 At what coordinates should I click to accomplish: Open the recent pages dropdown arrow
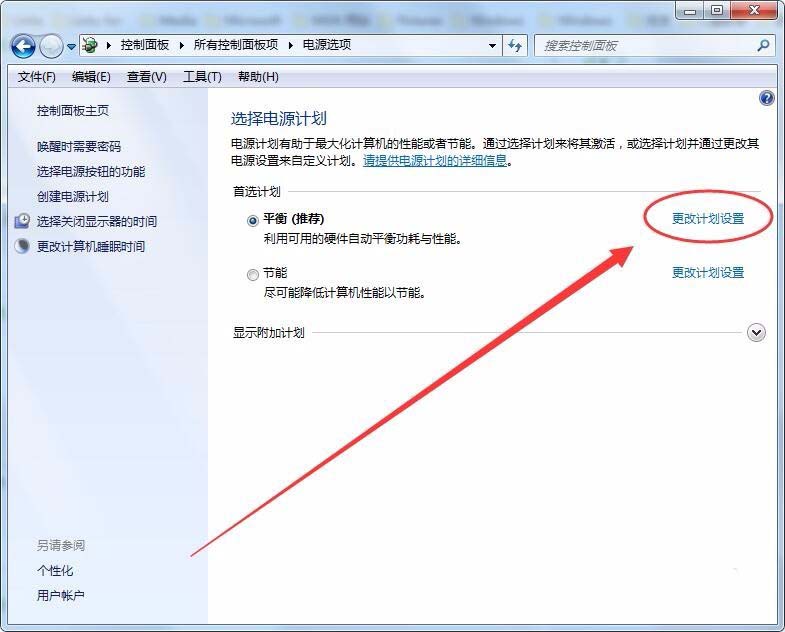coord(71,46)
